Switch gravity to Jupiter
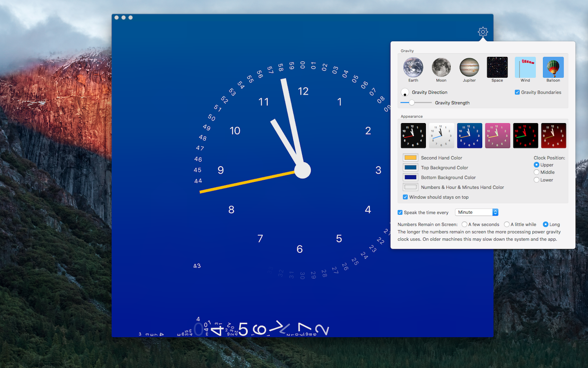The width and height of the screenshot is (588, 368). [469, 67]
